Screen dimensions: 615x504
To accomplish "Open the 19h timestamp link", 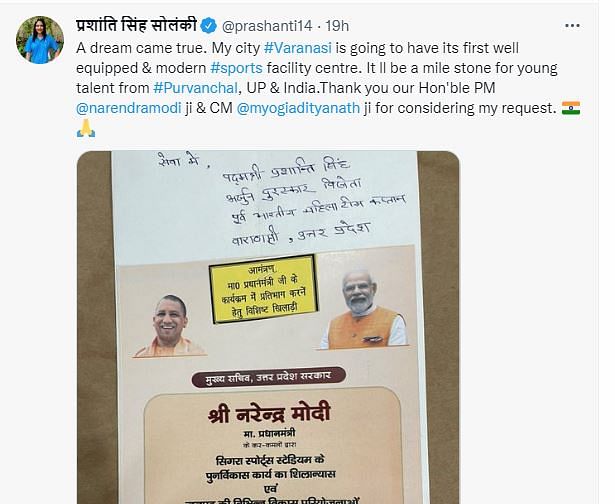I will point(337,26).
